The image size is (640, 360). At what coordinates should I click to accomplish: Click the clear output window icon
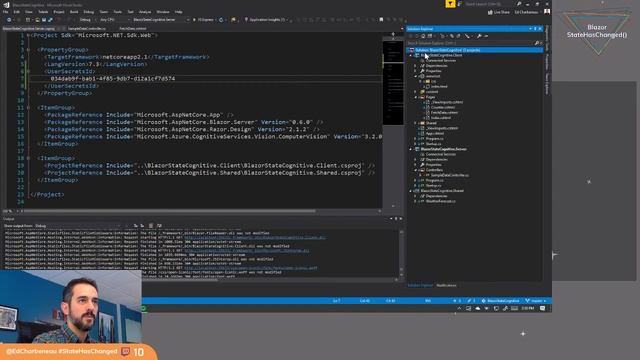151,226
